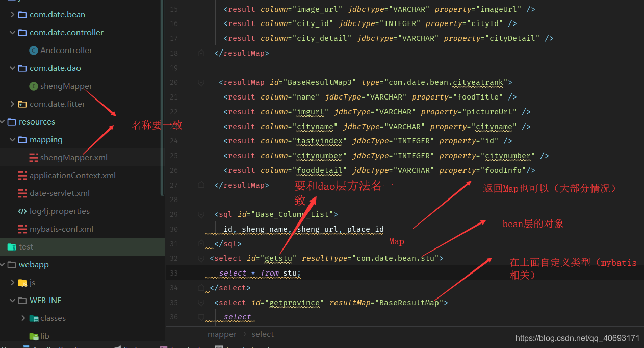Select the test folder row
Screen dimensions: 644x348
click(83, 246)
